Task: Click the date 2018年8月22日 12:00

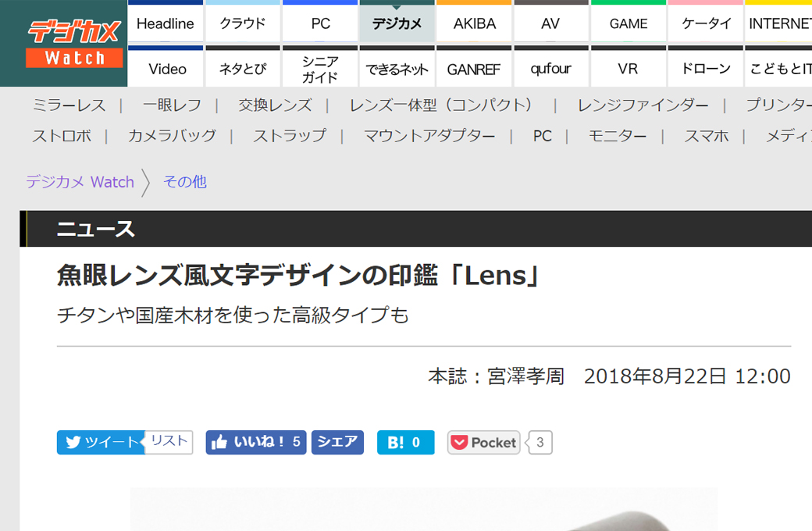Action: click(687, 376)
